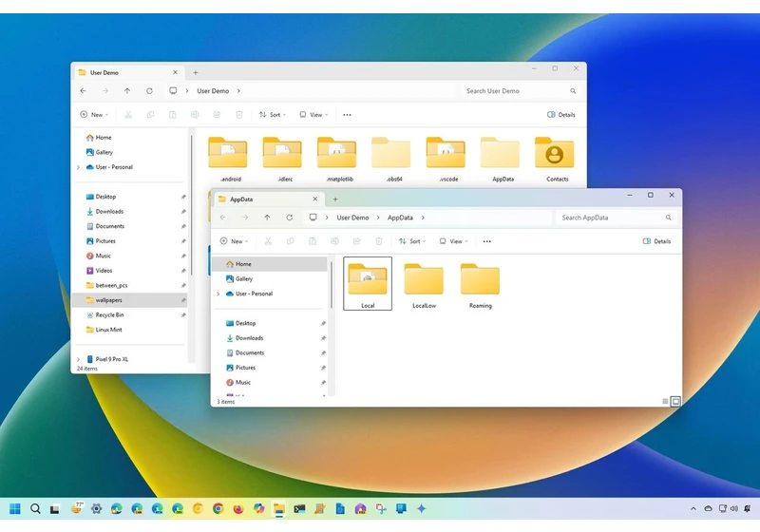Show hidden system tray icons
This screenshot has width=760, height=532.
[693, 509]
